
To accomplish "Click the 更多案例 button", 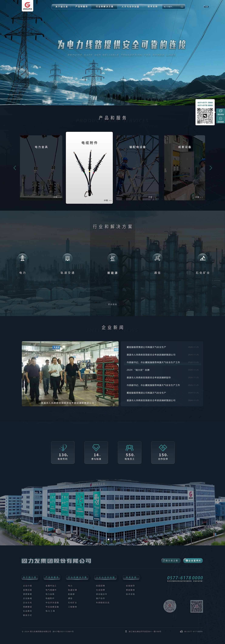I will pos(112,304).
